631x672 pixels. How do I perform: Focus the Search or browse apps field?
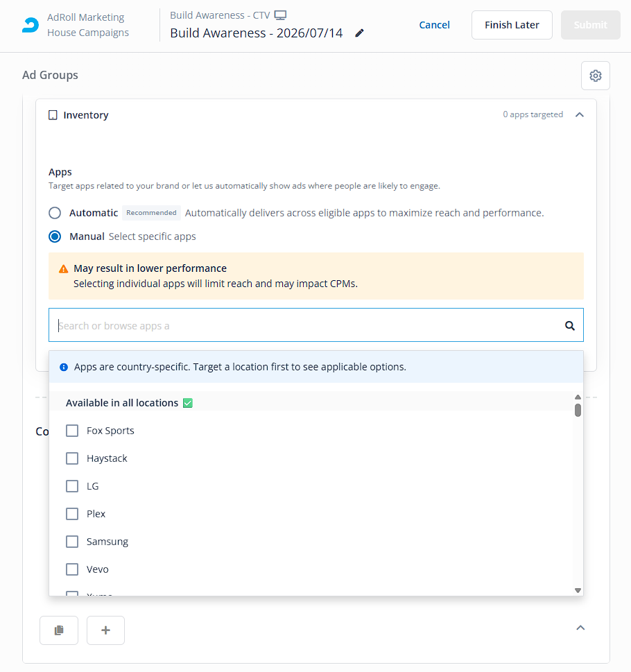(x=316, y=325)
